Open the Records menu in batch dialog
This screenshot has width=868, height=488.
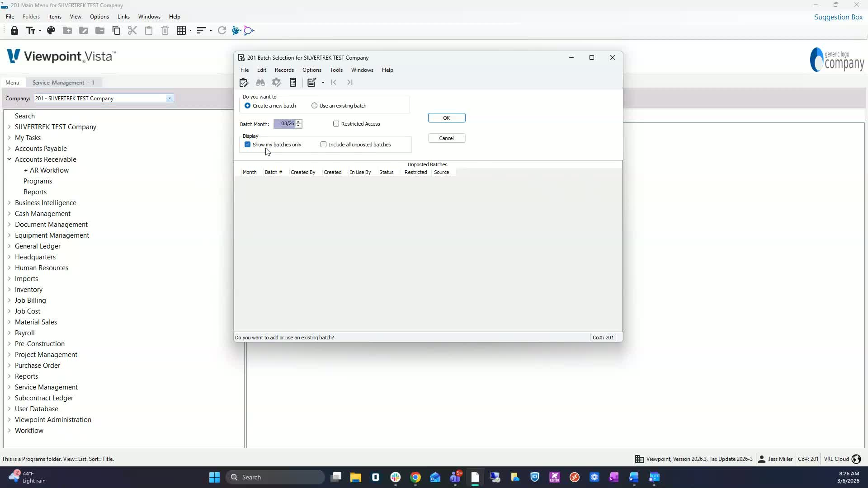[284, 70]
